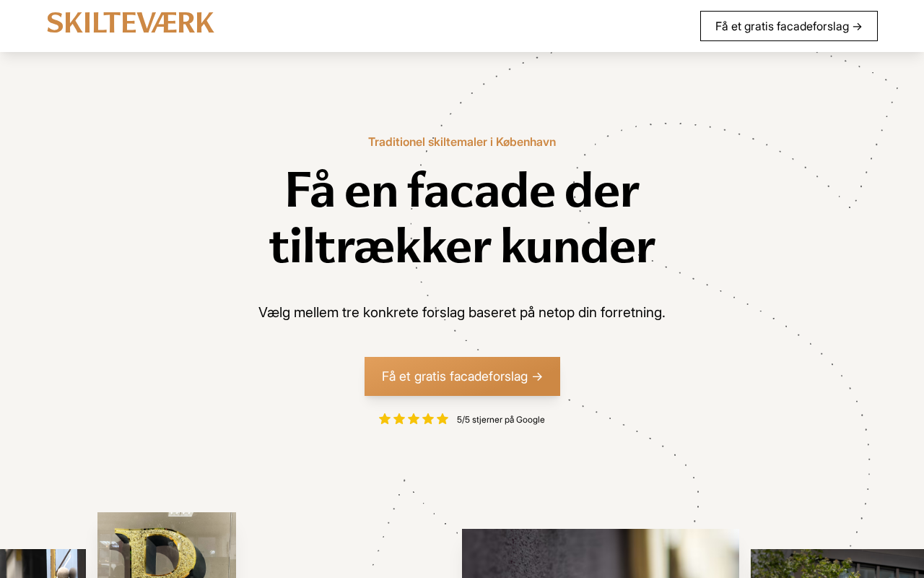Screen dimensions: 924x578
Task: Click the fourth yellow rating star
Action: (x=428, y=419)
